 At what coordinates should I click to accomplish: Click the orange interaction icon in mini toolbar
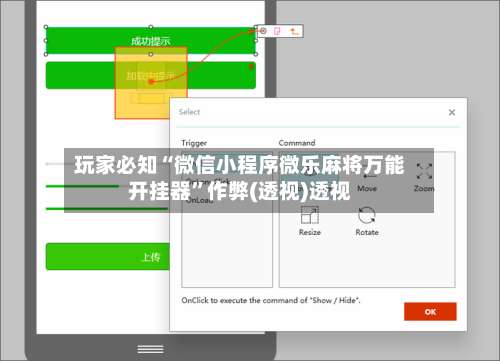294,31
